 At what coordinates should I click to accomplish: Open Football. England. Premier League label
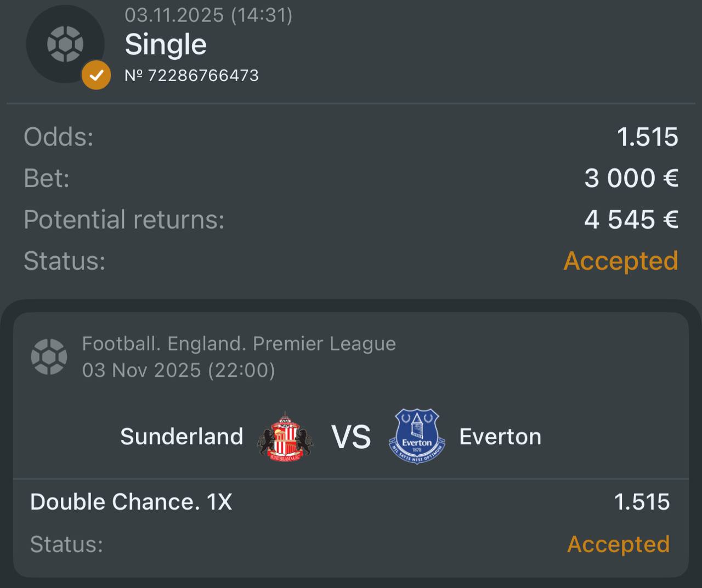239,344
